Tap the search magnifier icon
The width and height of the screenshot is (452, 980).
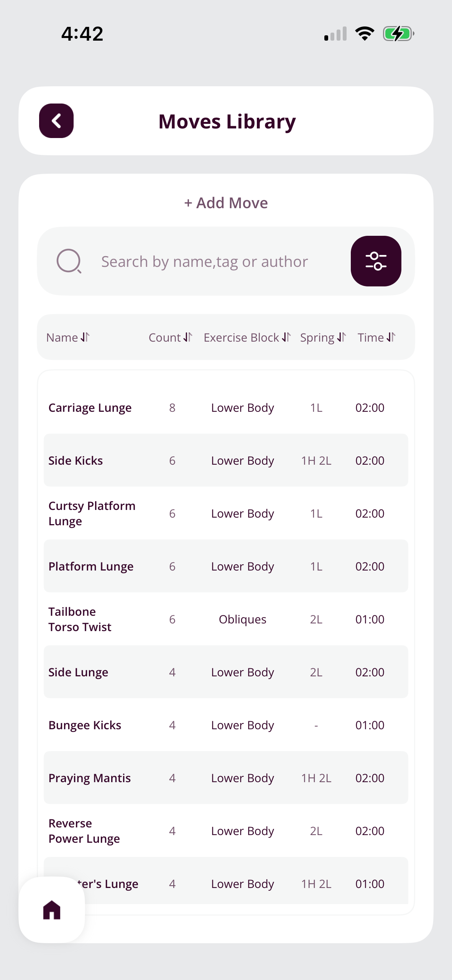pyautogui.click(x=69, y=261)
